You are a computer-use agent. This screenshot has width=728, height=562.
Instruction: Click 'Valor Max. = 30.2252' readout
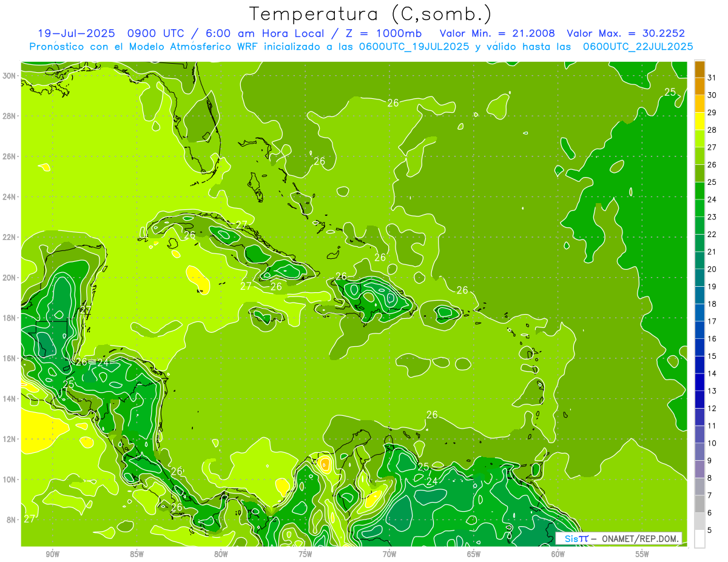click(626, 33)
